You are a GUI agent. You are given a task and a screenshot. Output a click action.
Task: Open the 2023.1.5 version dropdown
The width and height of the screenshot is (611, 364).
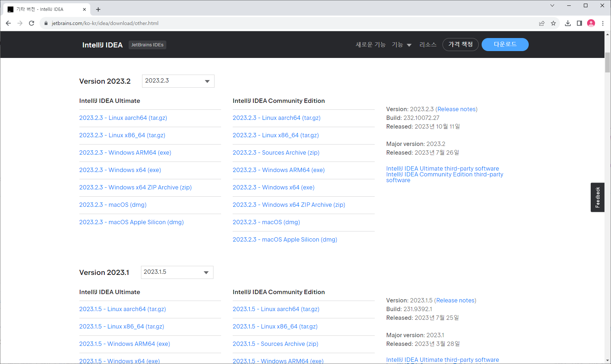[x=177, y=272]
